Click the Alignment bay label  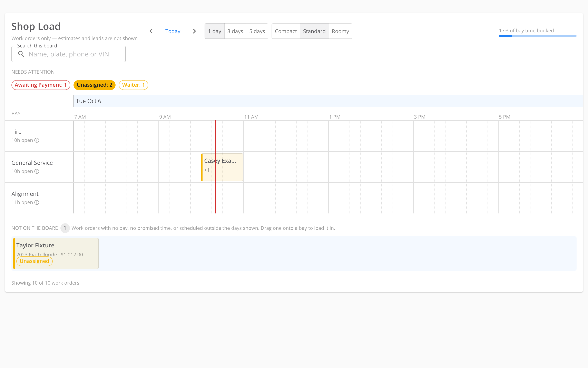[x=25, y=194]
